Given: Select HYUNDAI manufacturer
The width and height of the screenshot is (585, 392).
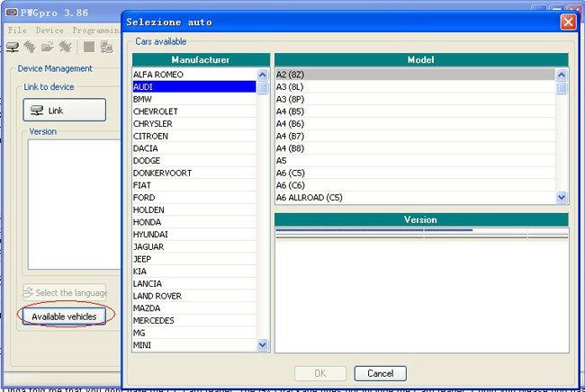Looking at the screenshot, I should tap(194, 235).
